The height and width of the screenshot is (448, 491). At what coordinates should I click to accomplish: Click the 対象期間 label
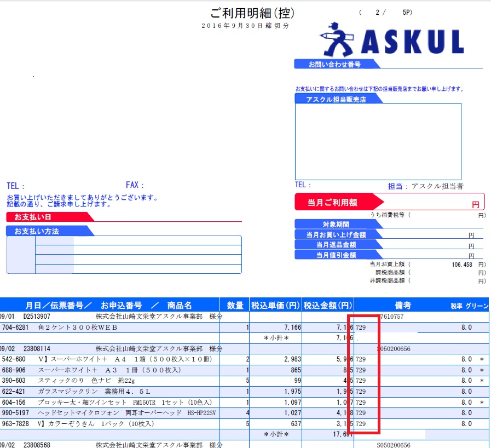336,225
